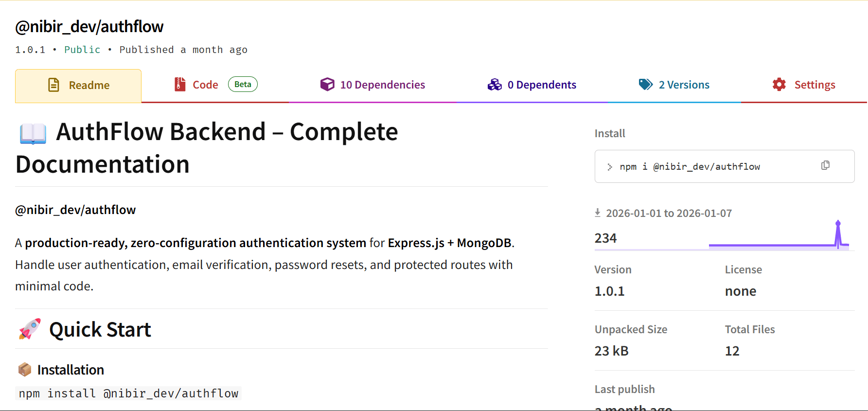Image resolution: width=868 pixels, height=411 pixels.
Task: Switch to the 10 Dependencies tab
Action: tap(382, 85)
